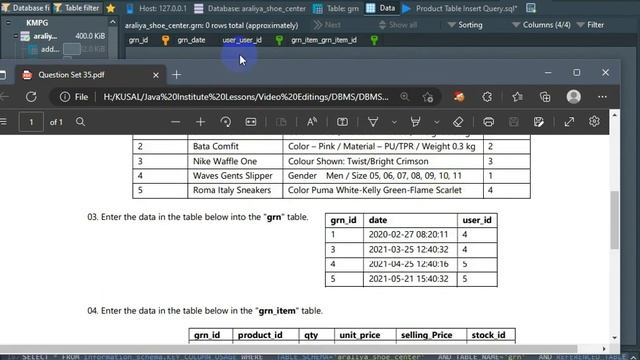Rotate the PDF page
Screen dimensions: 640x360
(x=226, y=122)
